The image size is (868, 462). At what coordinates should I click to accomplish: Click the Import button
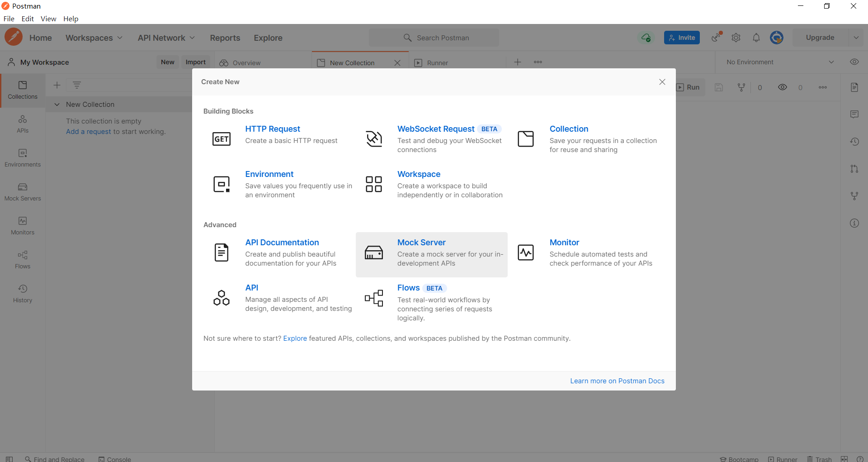(x=196, y=62)
